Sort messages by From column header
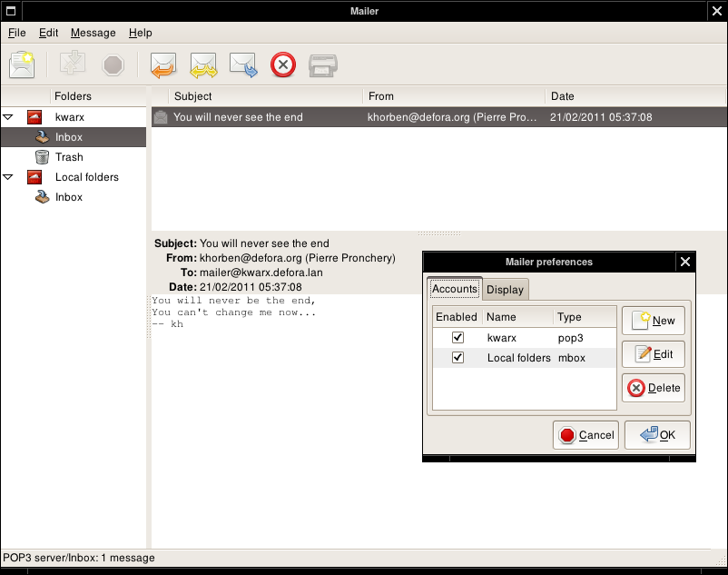The image size is (728, 575). click(454, 96)
